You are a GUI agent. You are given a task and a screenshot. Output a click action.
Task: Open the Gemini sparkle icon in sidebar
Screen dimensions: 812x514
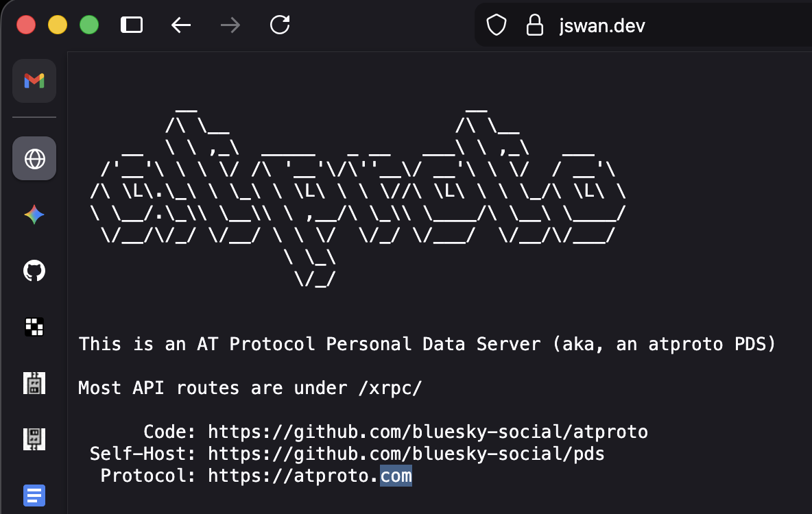pos(34,215)
